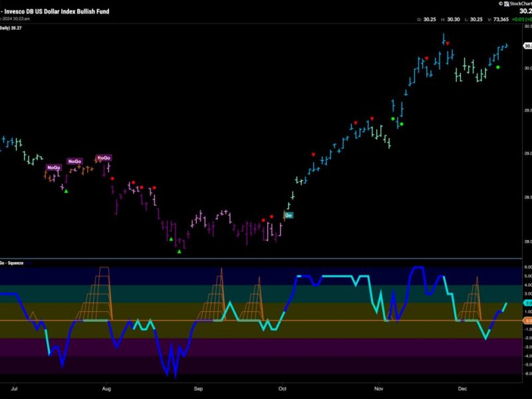Click the -6.0 label on the oscillator axis
The height and width of the screenshot is (399, 532).
coord(527,374)
